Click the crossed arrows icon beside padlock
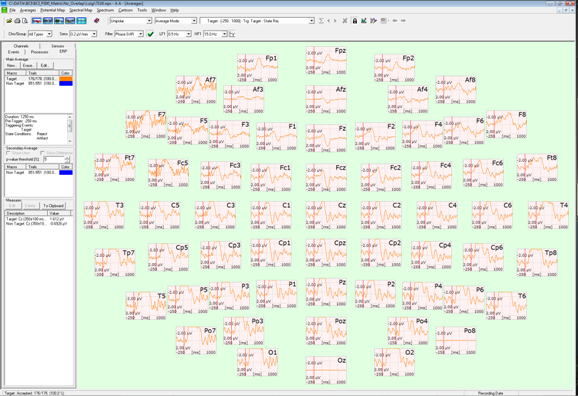The width and height of the screenshot is (578, 396). coord(345,21)
